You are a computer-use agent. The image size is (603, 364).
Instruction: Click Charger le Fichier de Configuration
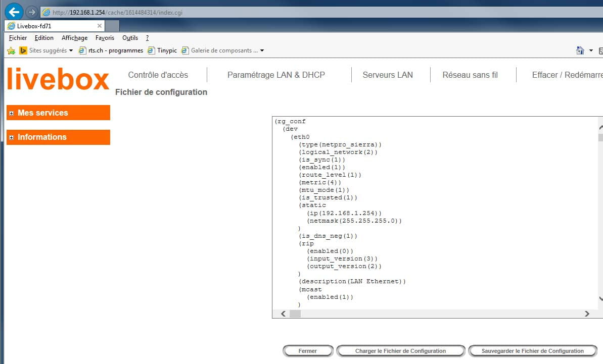point(400,351)
